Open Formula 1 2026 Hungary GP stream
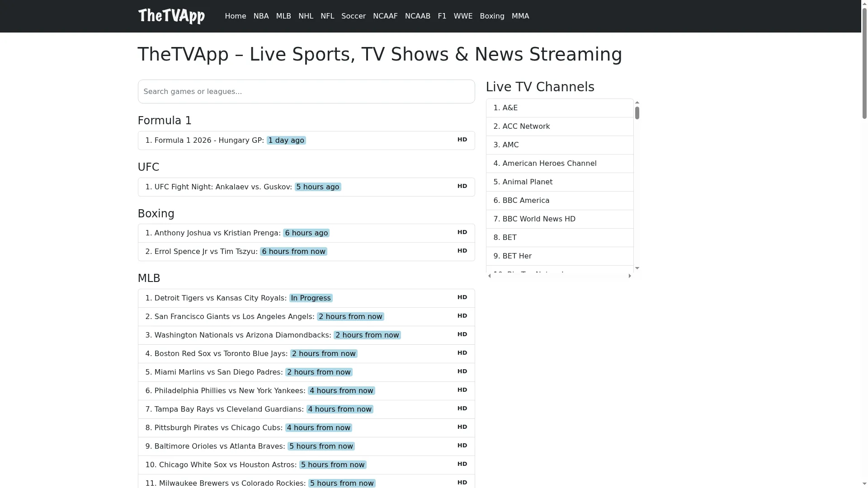This screenshot has width=868, height=488. pos(306,141)
